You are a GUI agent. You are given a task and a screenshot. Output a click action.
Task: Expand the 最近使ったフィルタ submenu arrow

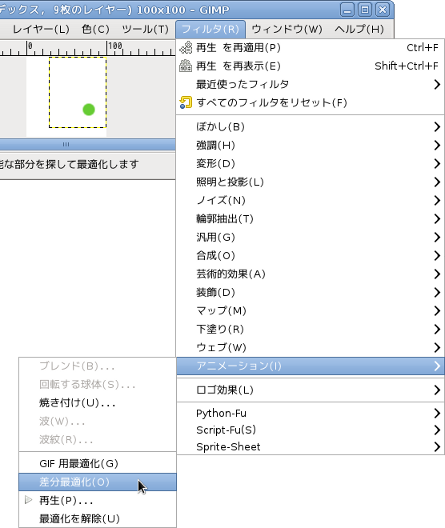[437, 84]
